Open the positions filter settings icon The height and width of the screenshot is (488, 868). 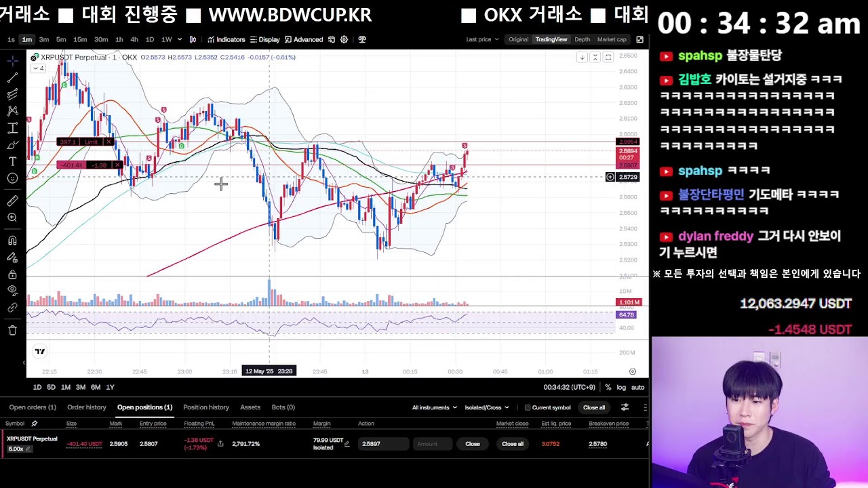coord(625,407)
